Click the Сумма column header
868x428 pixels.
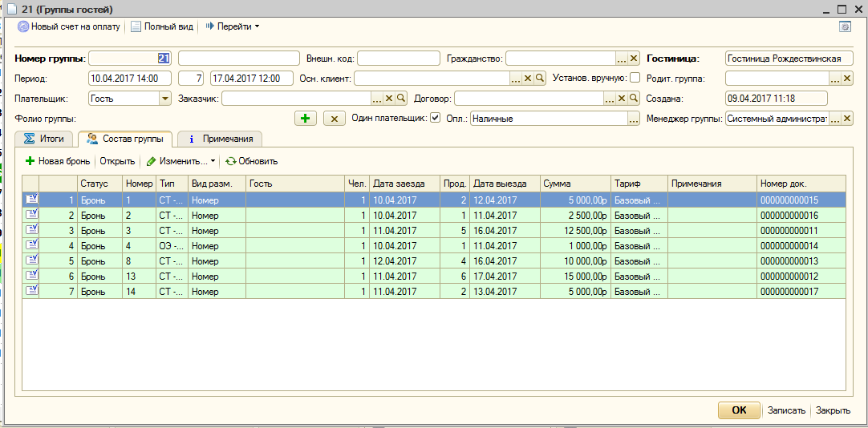coord(576,184)
